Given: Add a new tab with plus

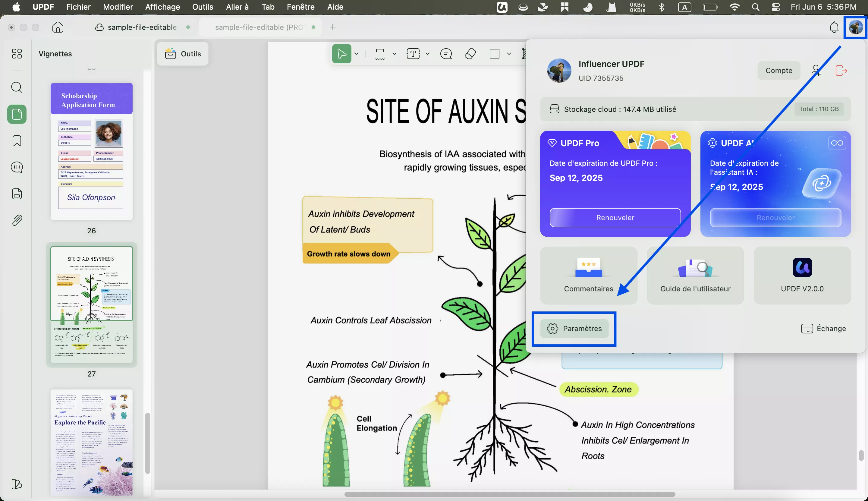Looking at the screenshot, I should (x=332, y=27).
